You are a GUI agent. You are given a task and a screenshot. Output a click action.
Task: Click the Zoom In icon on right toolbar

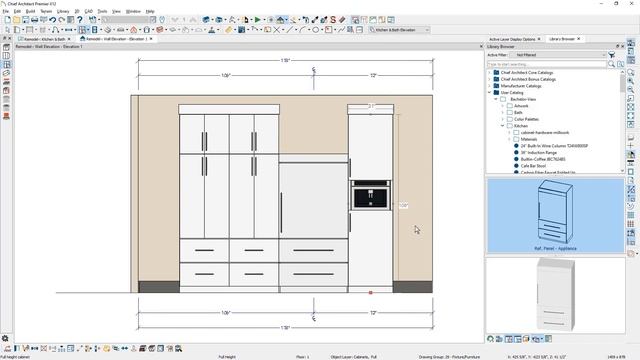point(631,81)
